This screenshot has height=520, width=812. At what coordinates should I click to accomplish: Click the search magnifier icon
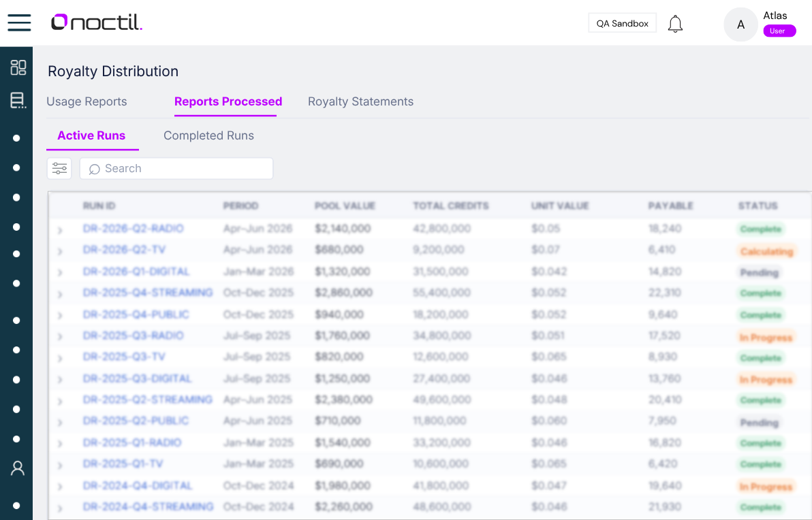coord(94,169)
